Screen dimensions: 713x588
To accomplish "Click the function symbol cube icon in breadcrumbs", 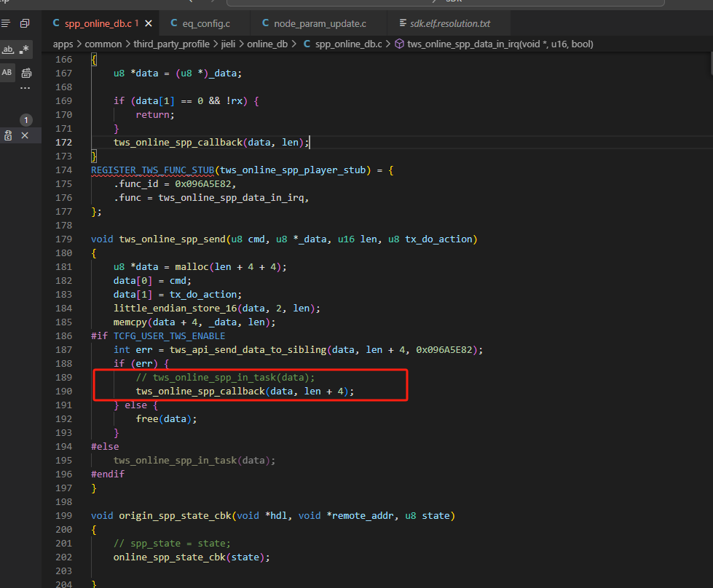I will (x=399, y=44).
